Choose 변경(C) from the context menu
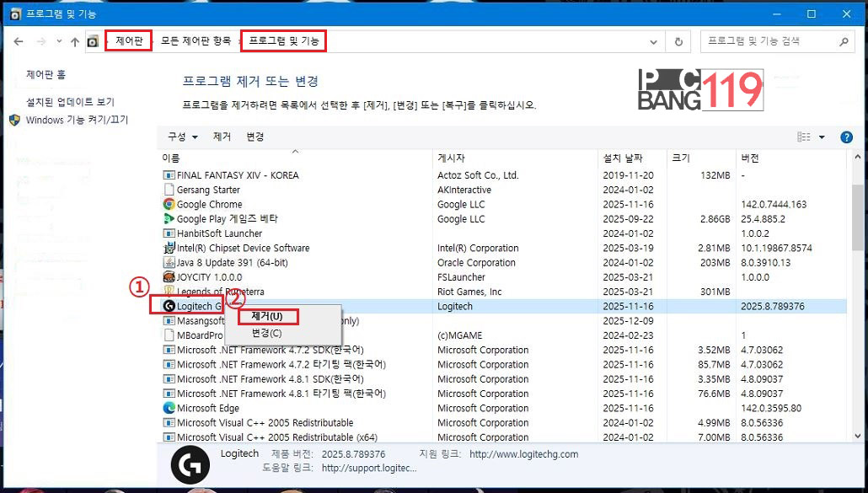This screenshot has height=493, width=868. tap(267, 333)
